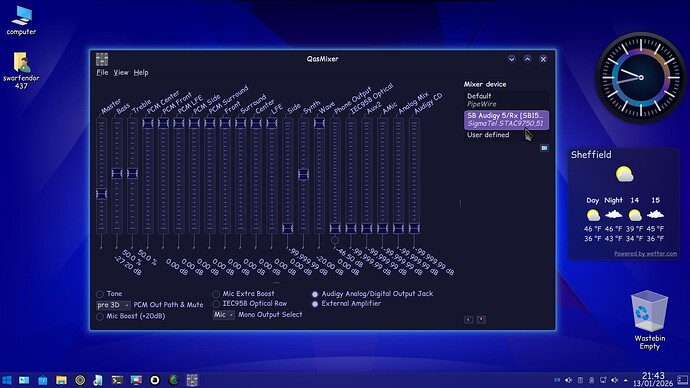Click the Night forecast cloud icon
This screenshot has width=690, height=388.
[613, 215]
